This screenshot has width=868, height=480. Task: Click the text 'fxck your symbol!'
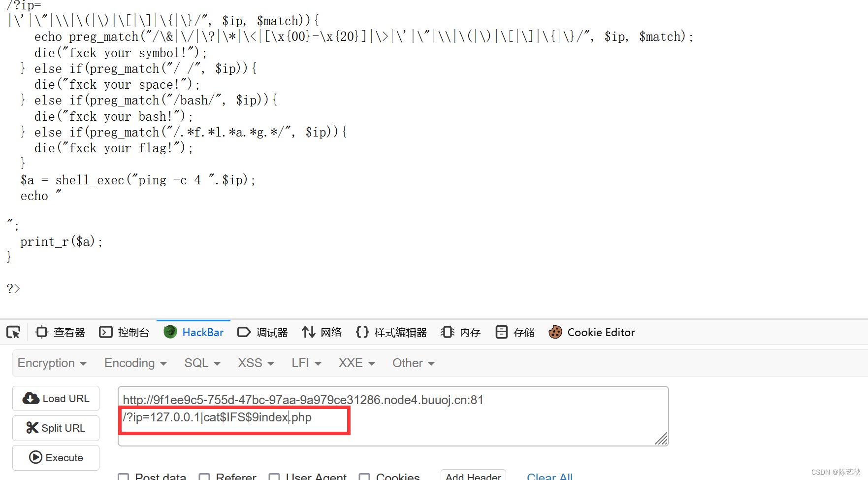click(128, 53)
